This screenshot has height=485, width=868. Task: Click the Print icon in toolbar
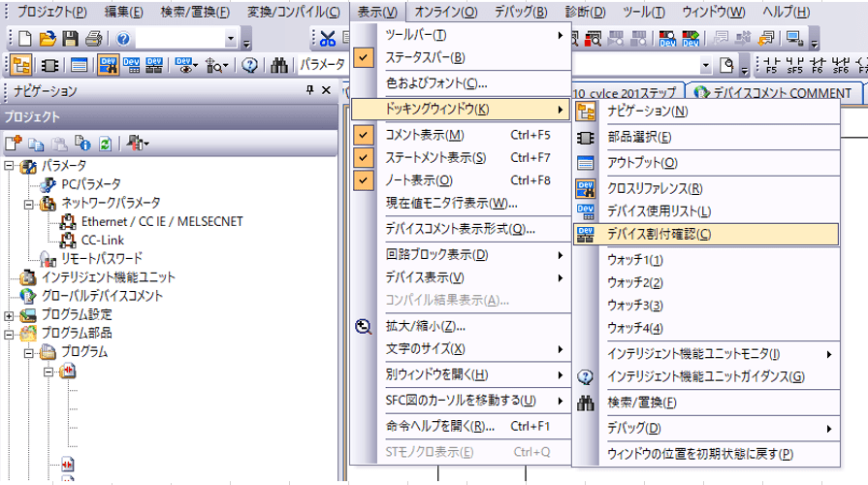click(93, 38)
